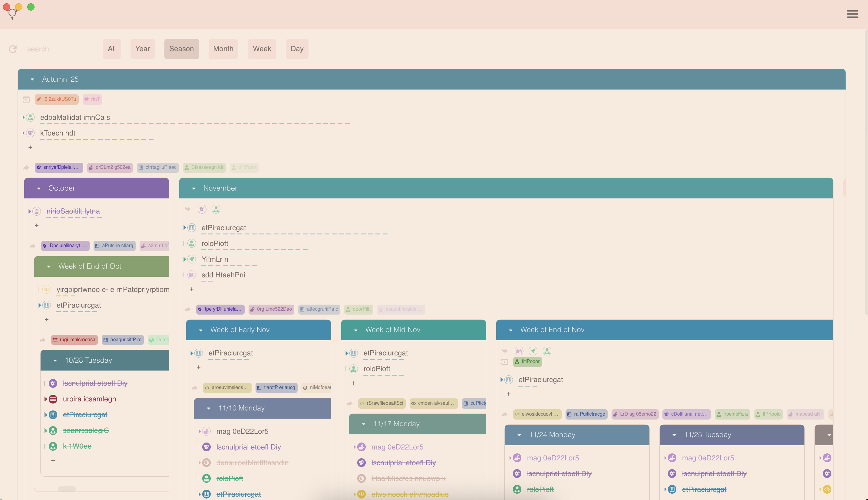Click the lightbulb app icon
The height and width of the screenshot is (500, 868).
click(12, 13)
